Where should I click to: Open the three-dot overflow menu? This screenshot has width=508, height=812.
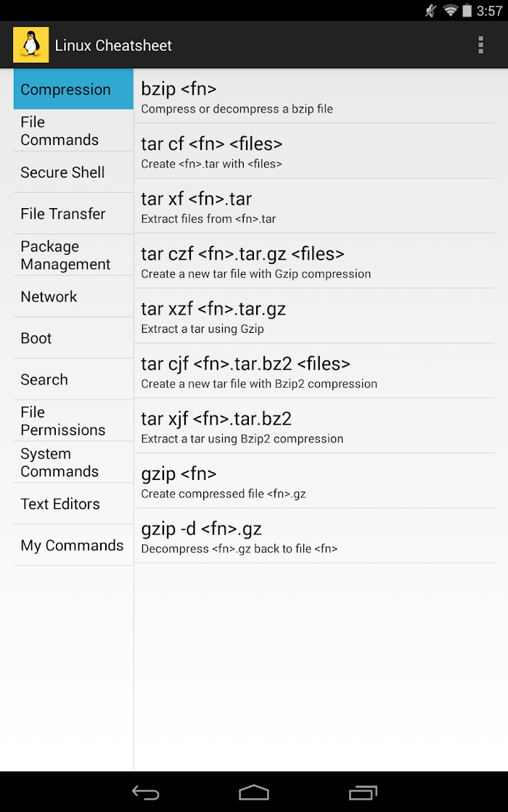pos(480,45)
